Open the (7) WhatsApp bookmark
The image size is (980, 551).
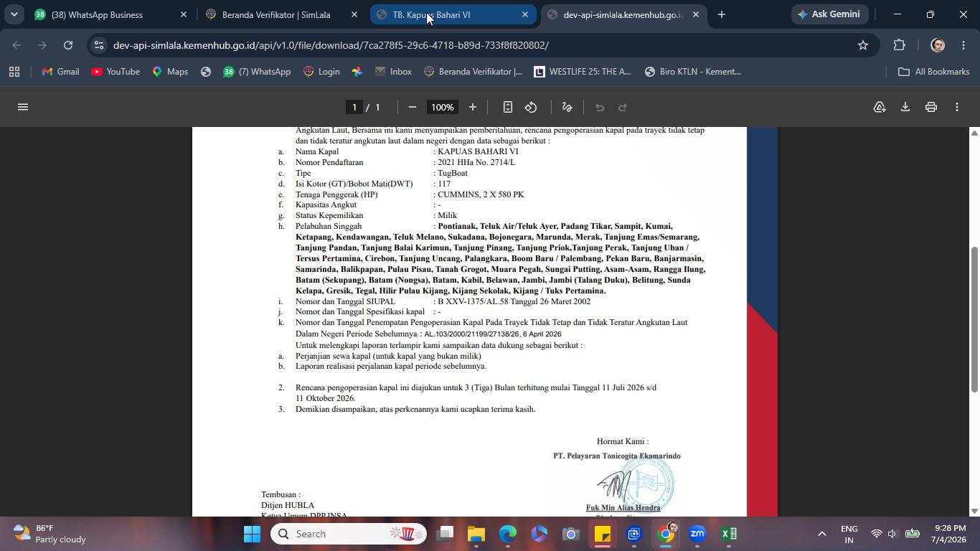(256, 72)
